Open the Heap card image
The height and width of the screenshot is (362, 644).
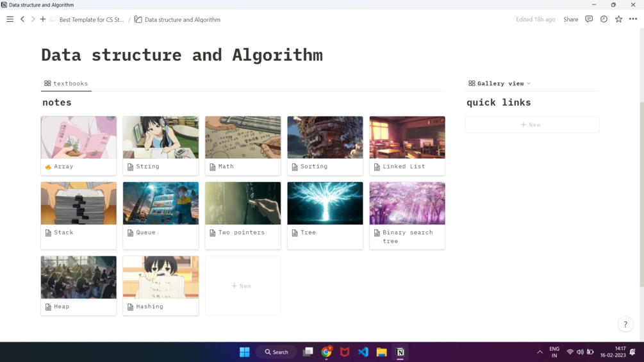coord(78,277)
